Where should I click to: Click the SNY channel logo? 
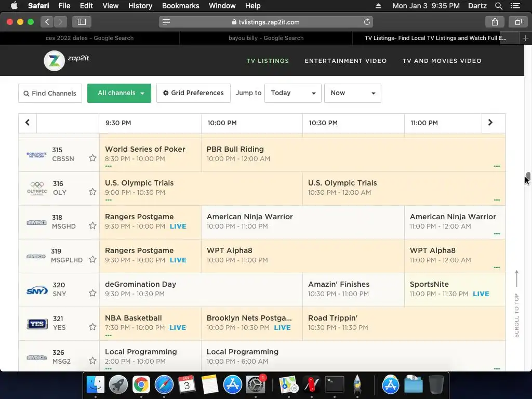37,290
